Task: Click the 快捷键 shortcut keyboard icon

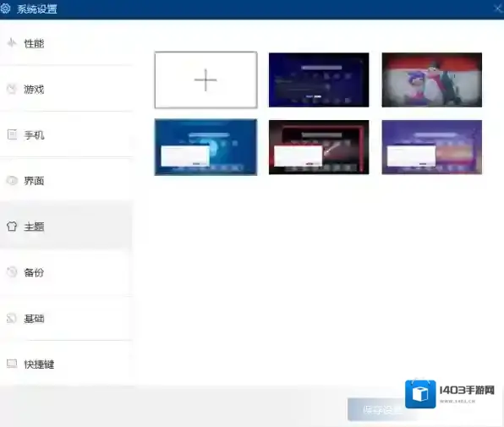Action: pos(12,364)
